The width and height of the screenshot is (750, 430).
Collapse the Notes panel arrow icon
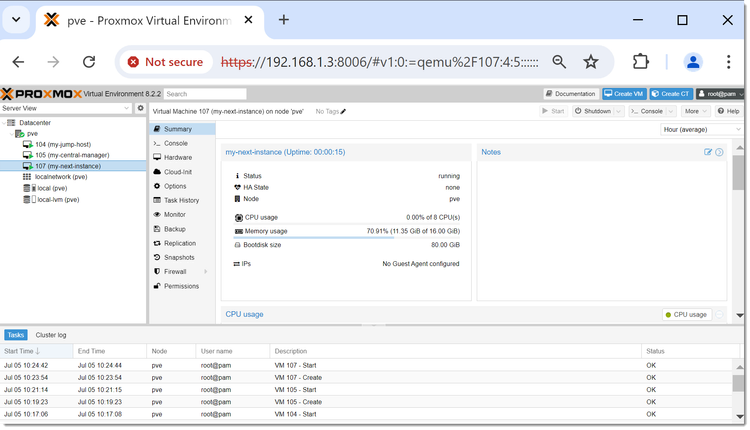719,152
